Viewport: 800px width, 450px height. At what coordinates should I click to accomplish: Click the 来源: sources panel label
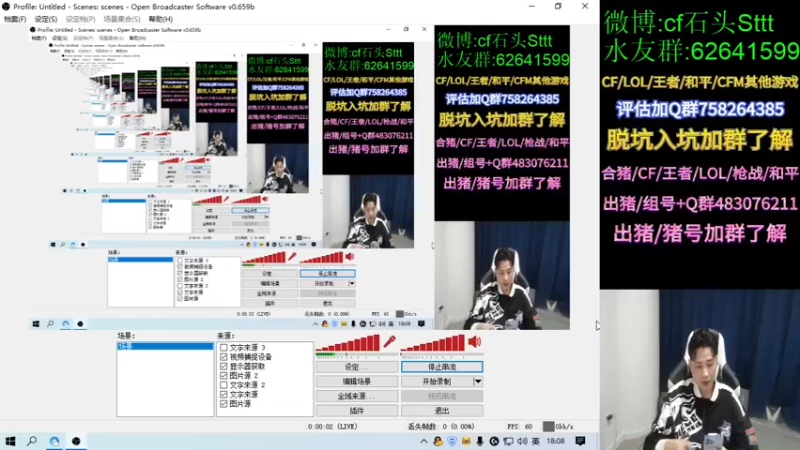click(226, 336)
